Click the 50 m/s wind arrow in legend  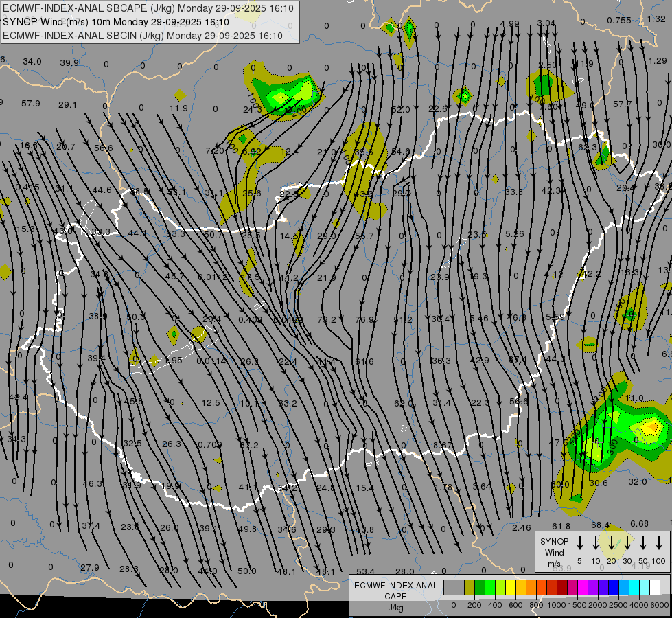(x=643, y=542)
